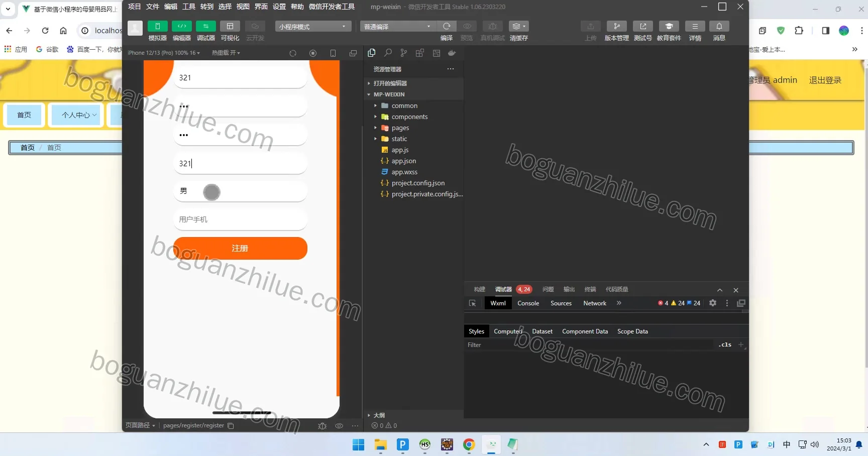Screen dimensions: 868x456
Task: Switch to the Computed tab
Action: coord(508,331)
